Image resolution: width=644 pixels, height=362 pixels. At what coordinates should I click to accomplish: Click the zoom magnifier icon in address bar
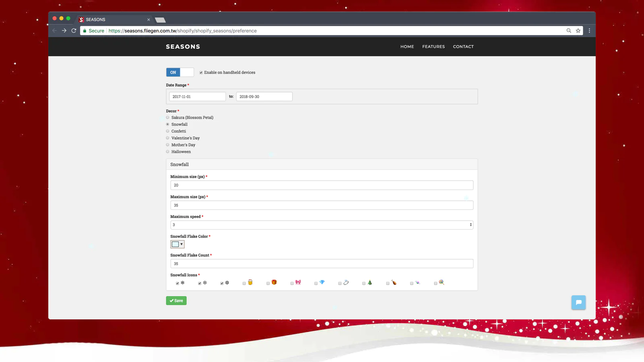(x=569, y=31)
